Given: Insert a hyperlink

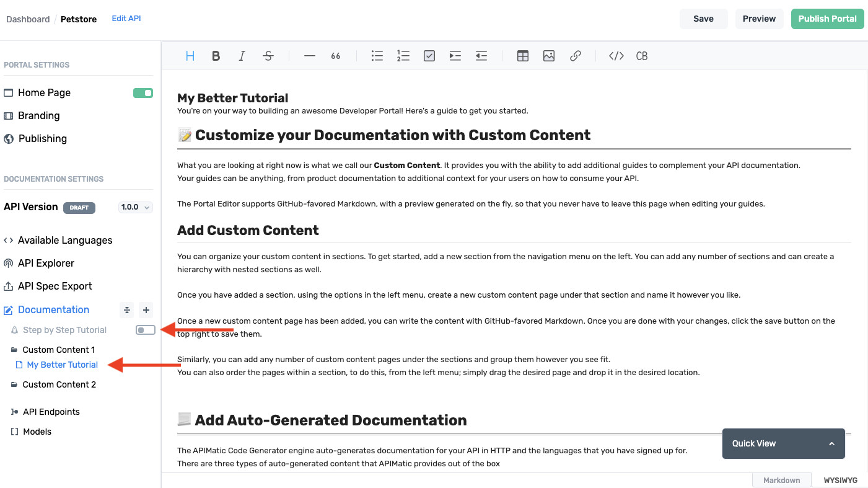Looking at the screenshot, I should (576, 56).
